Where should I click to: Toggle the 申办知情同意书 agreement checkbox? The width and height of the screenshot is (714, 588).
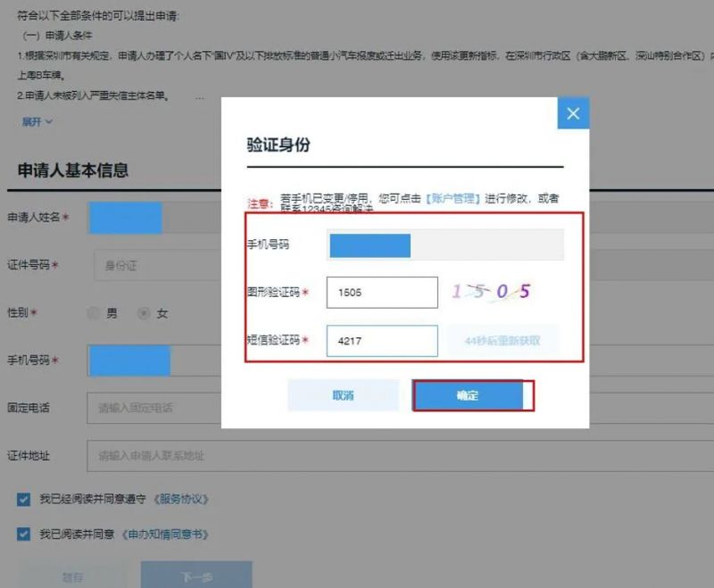coord(24,534)
